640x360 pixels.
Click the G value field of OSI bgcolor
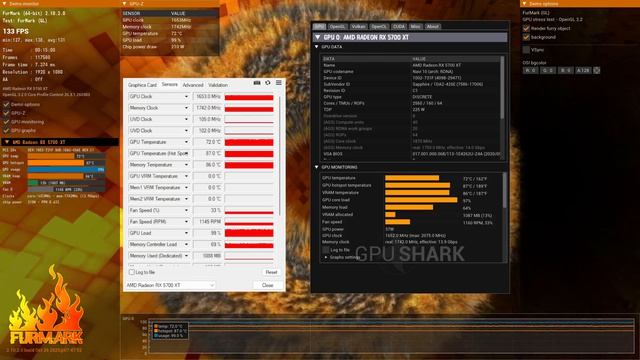548,70
